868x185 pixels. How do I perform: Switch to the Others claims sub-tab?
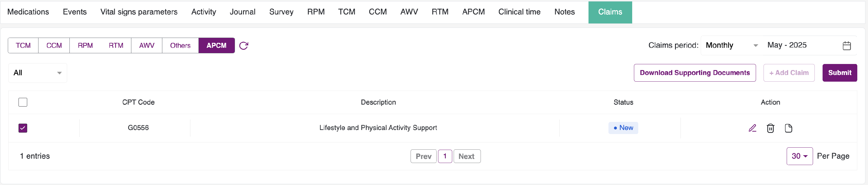(x=180, y=45)
